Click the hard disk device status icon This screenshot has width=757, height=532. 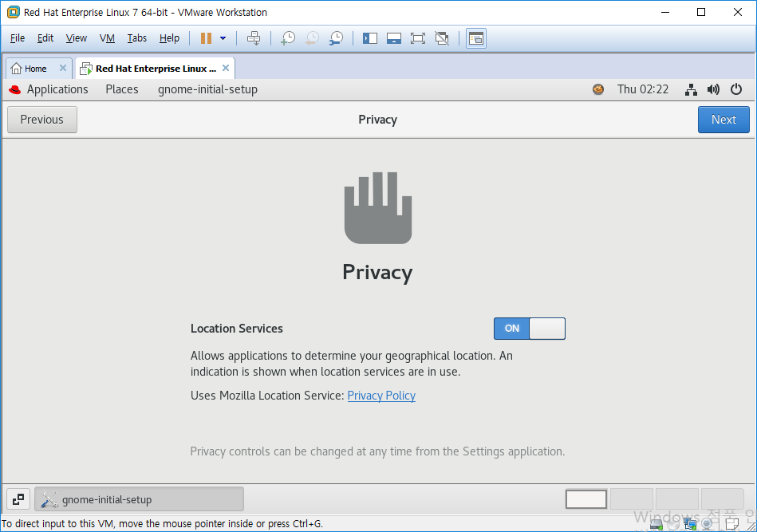656,523
